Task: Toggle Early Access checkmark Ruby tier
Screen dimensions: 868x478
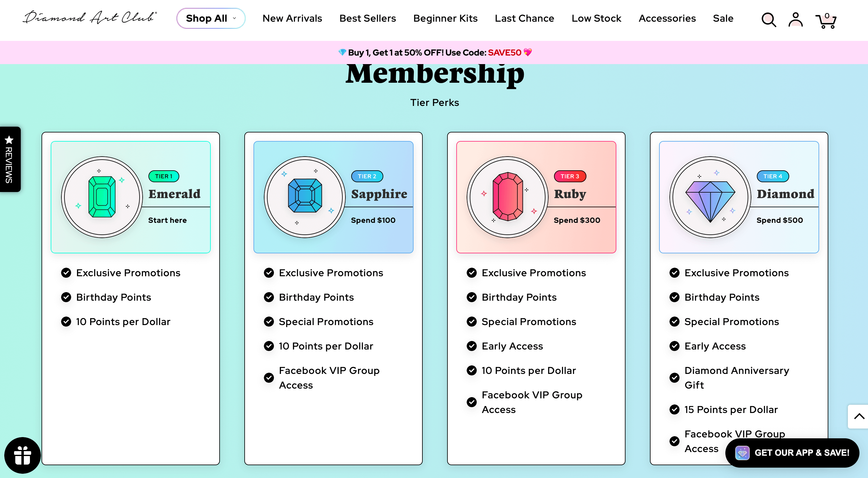Action: coord(472,346)
